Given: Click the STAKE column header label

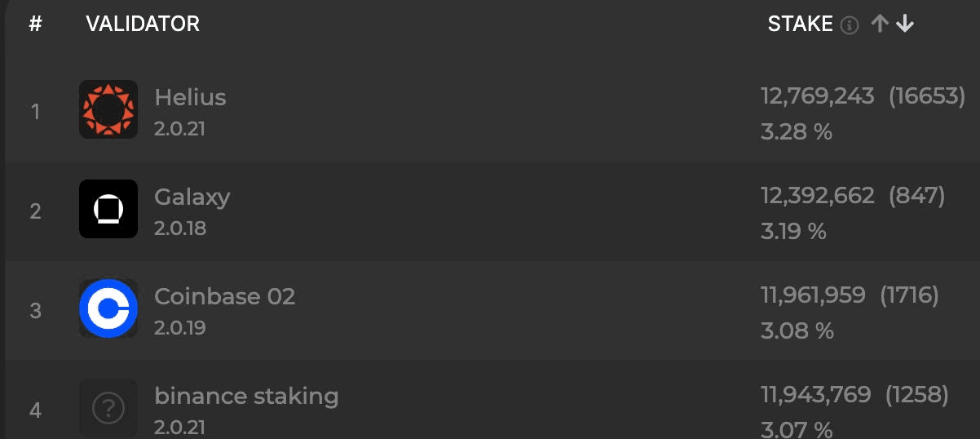Looking at the screenshot, I should 801,24.
